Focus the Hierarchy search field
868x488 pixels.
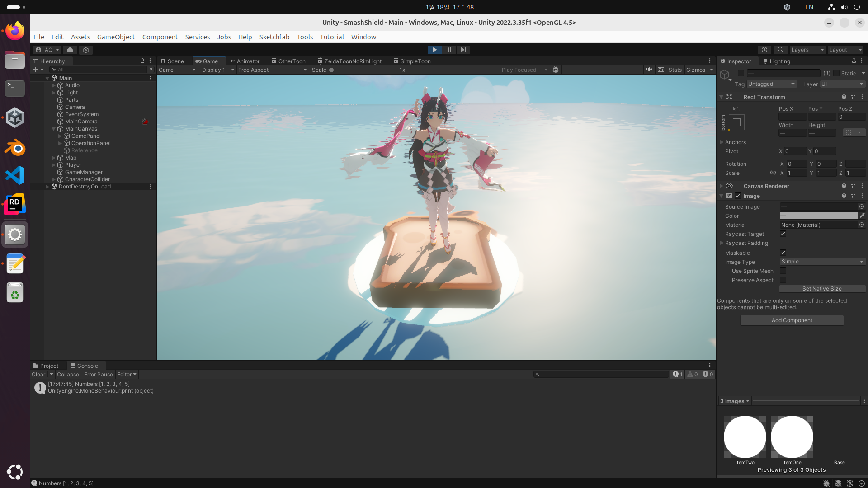point(98,70)
